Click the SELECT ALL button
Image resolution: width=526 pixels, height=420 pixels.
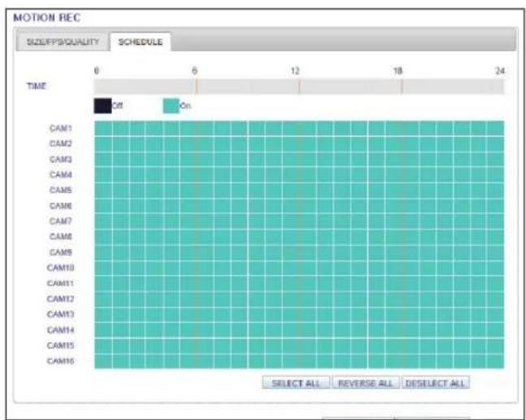[x=296, y=383]
